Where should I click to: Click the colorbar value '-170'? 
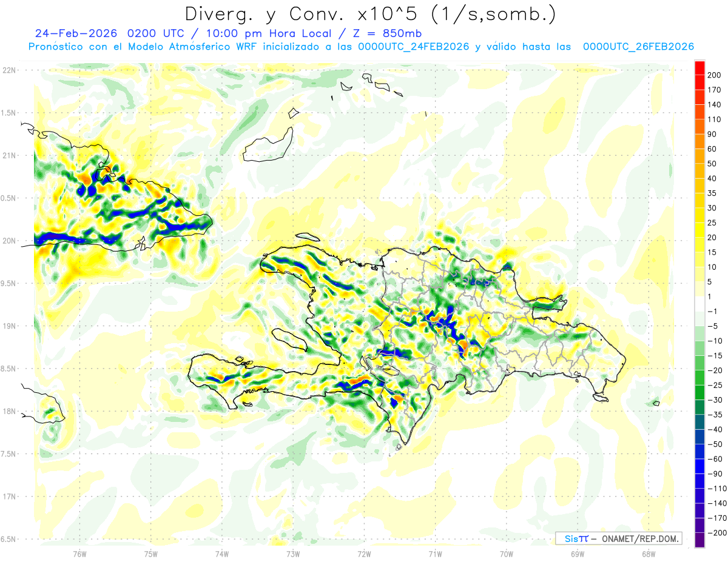tap(717, 518)
